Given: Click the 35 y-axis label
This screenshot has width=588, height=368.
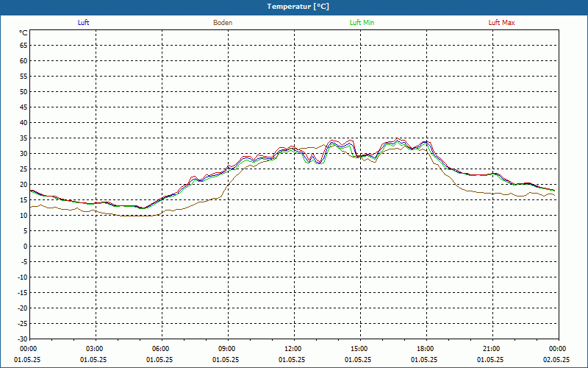Looking at the screenshot, I should point(24,138).
